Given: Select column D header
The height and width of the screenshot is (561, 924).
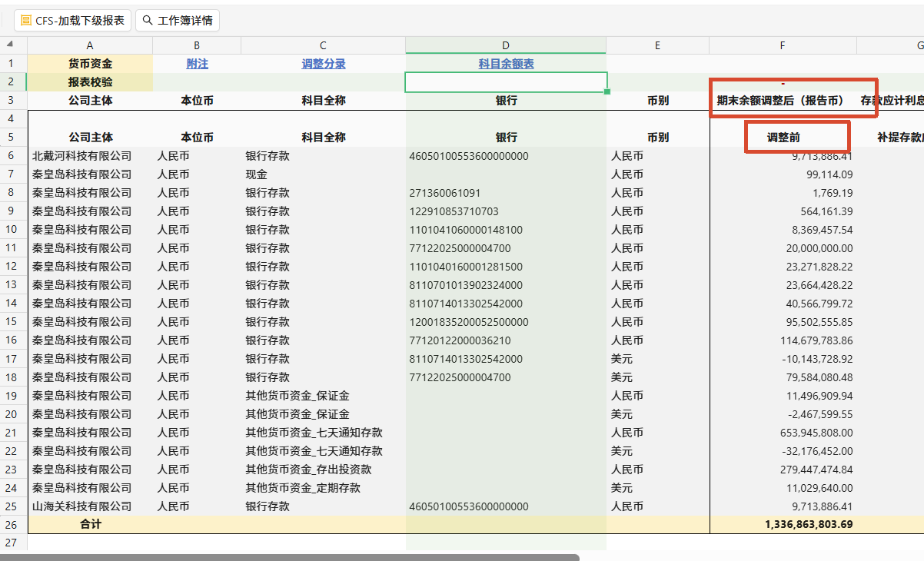Looking at the screenshot, I should tap(506, 45).
